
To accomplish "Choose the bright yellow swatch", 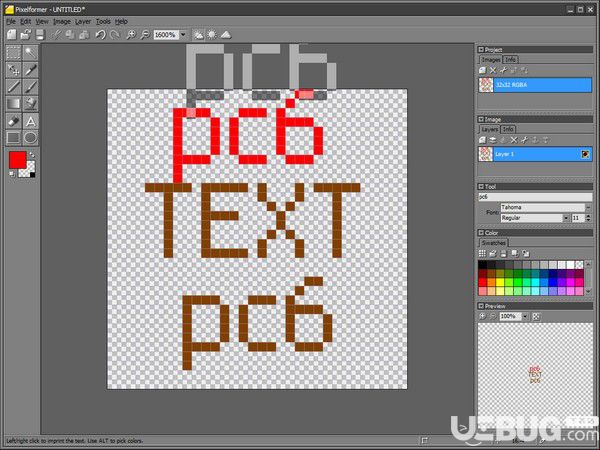I will click(500, 283).
